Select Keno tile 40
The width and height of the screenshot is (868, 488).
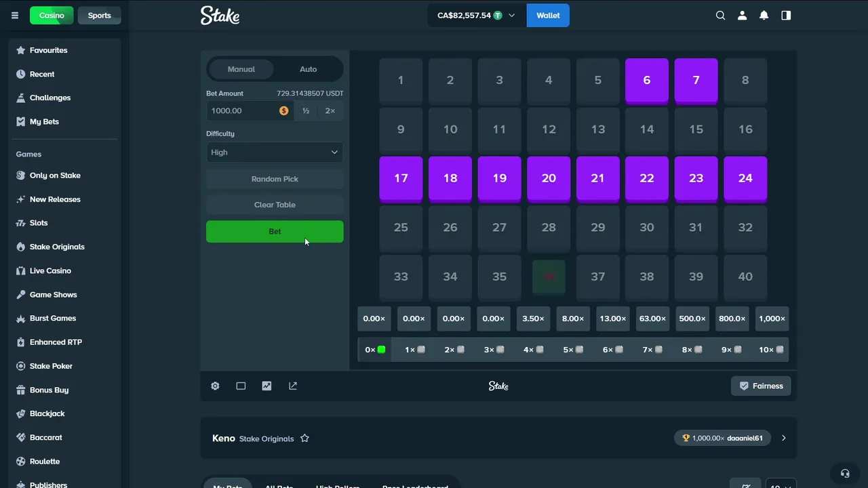click(745, 277)
